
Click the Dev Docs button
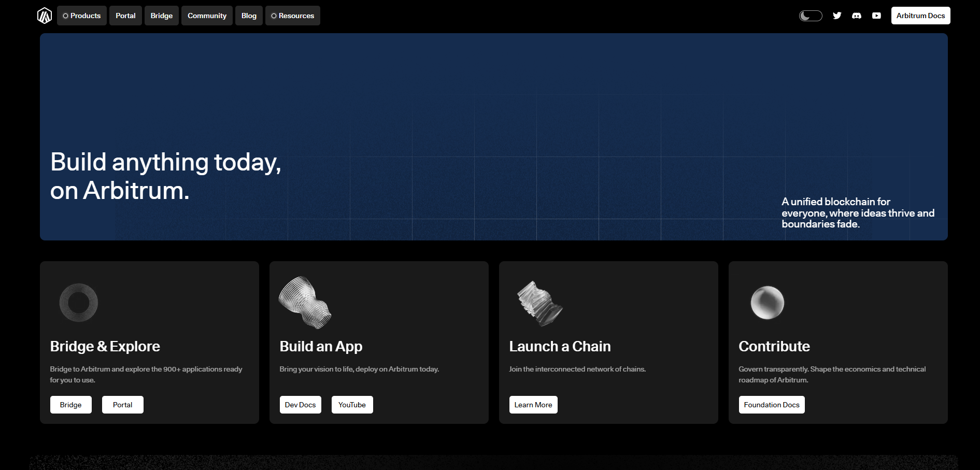(x=301, y=405)
